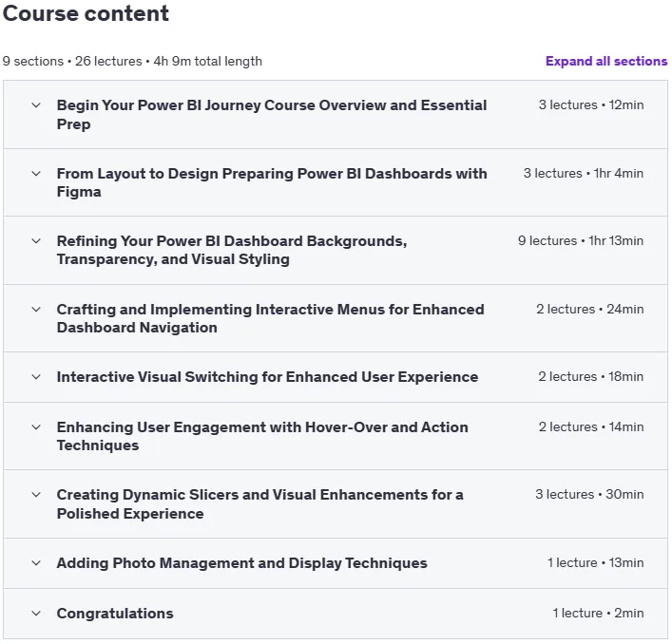Screen dimensions: 672x644
Task: Click '3 lectures • 1hr 4min' text
Action: [584, 174]
